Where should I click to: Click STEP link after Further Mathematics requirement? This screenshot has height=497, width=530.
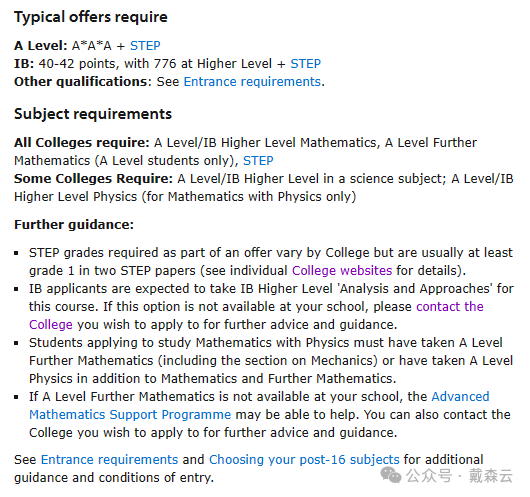[x=258, y=161]
